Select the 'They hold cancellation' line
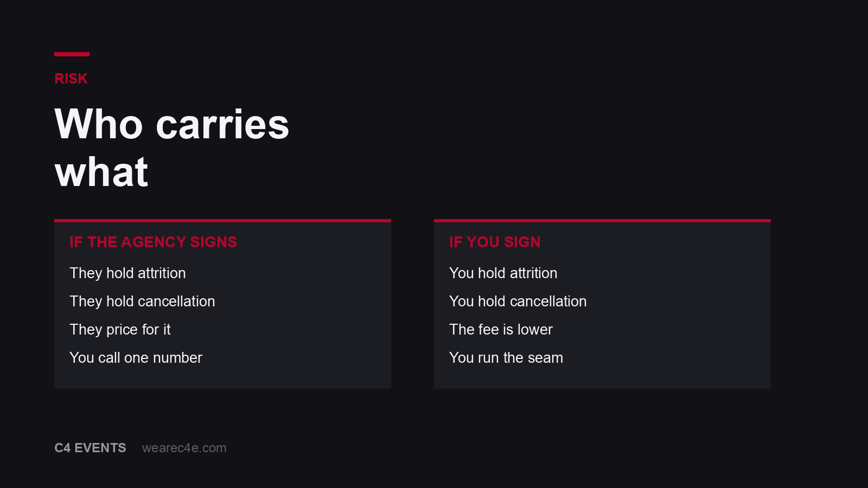This screenshot has height=488, width=868. tap(142, 301)
